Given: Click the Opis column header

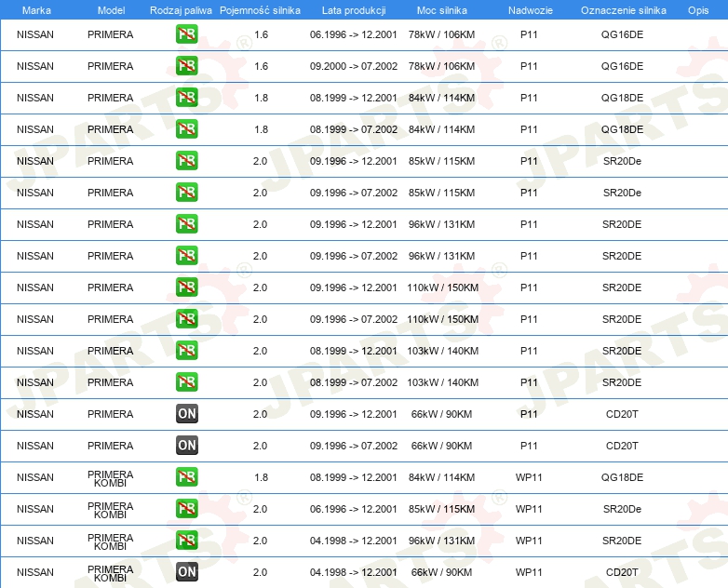Looking at the screenshot, I should click(698, 10).
